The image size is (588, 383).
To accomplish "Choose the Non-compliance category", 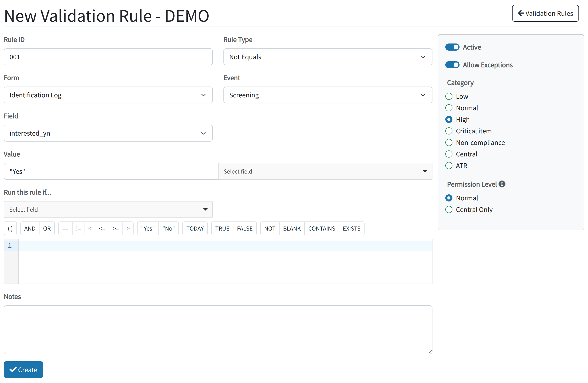I will [x=449, y=143].
